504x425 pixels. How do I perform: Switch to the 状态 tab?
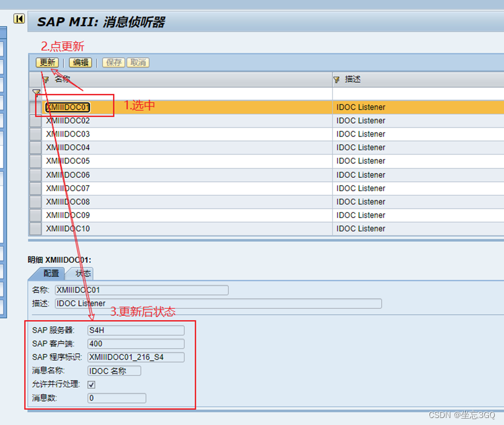coord(81,273)
